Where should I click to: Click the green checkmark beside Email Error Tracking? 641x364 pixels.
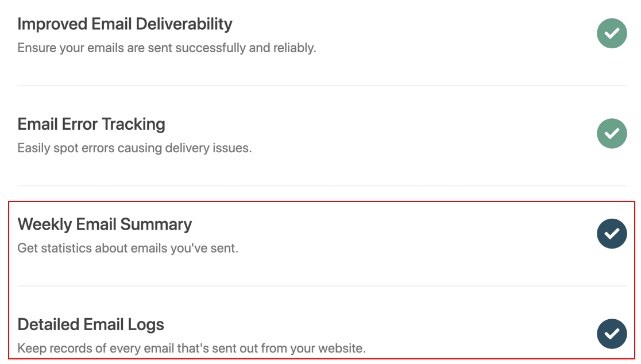(612, 133)
